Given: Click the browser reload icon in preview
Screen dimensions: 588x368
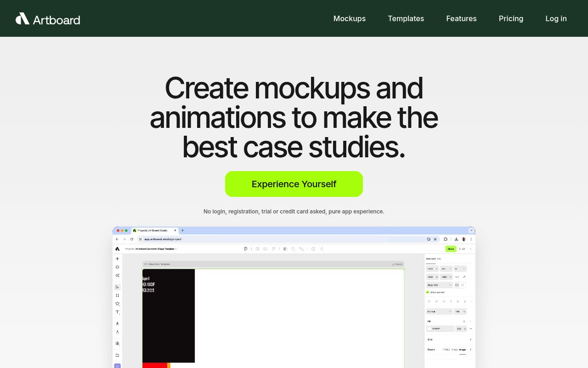Looking at the screenshot, I should coord(132,239).
